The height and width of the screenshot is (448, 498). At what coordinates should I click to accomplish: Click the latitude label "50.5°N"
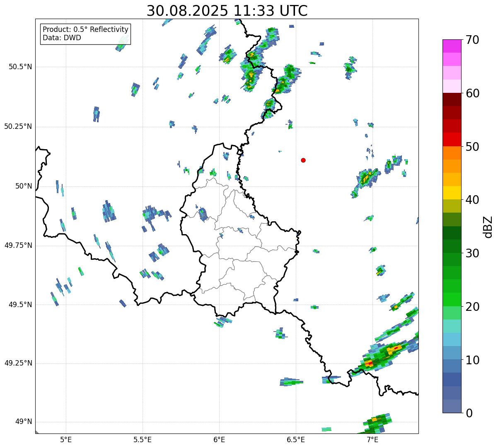click(x=21, y=67)
